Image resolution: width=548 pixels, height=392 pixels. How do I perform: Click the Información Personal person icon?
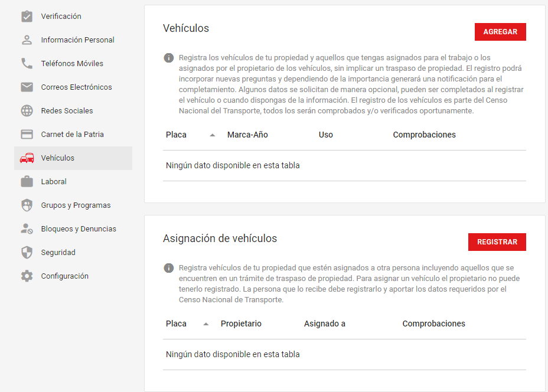27,40
